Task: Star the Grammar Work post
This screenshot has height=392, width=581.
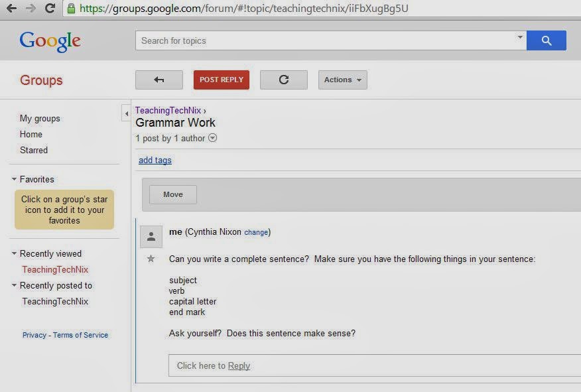Action: tap(151, 259)
